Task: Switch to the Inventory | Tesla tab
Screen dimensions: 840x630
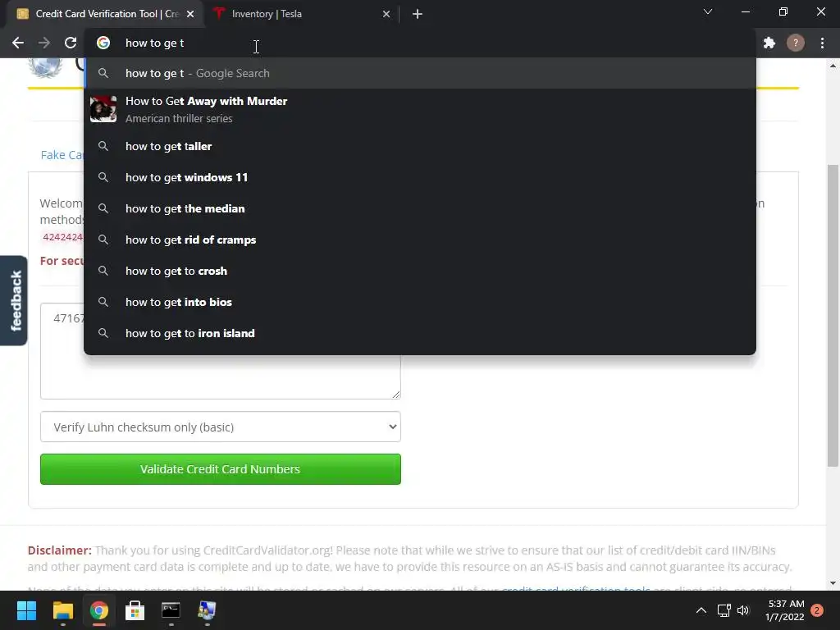Action: (302, 15)
